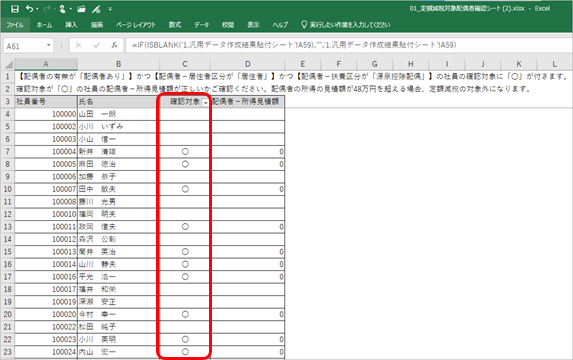573x360 pixels.
Task: Switch to the 挿入 ribbon tab
Action: (71, 25)
